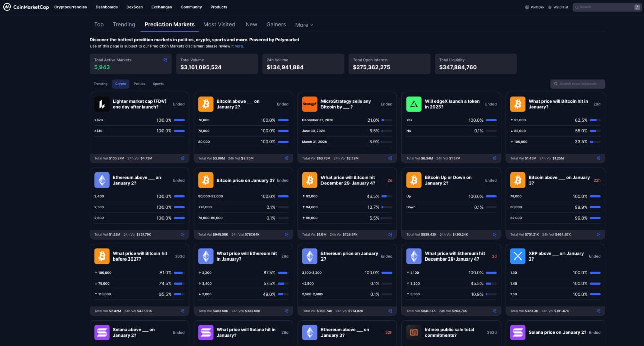Open the disclaimer 'here' link
644x346 pixels.
[238, 46]
